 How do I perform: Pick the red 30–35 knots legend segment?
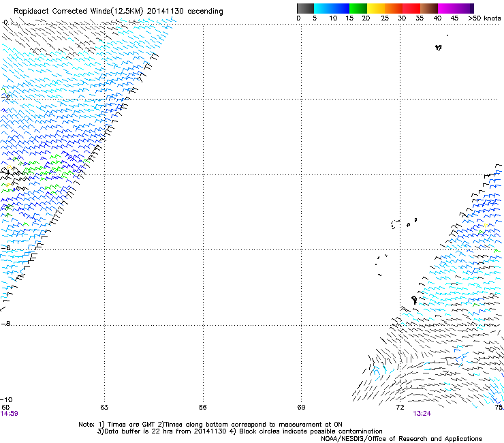point(411,8)
